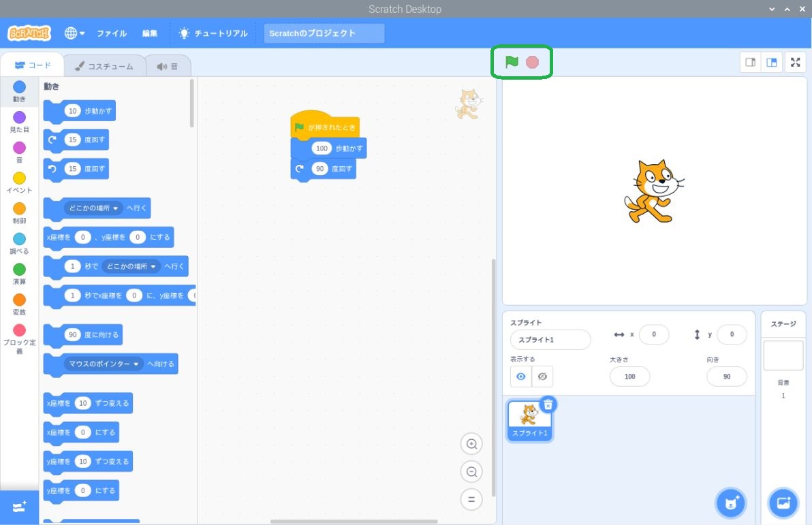Click the sprite y coordinate field
This screenshot has width=812, height=525.
732,334
